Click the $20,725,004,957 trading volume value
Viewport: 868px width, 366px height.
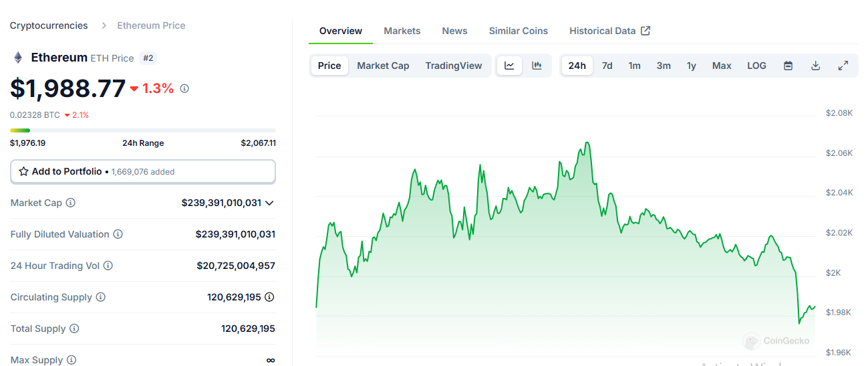tap(236, 266)
